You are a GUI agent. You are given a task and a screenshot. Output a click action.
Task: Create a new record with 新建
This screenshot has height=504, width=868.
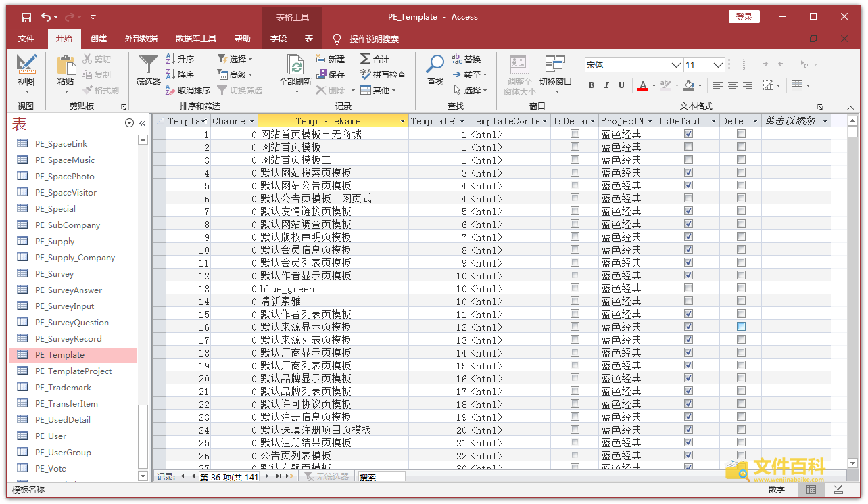(331, 60)
